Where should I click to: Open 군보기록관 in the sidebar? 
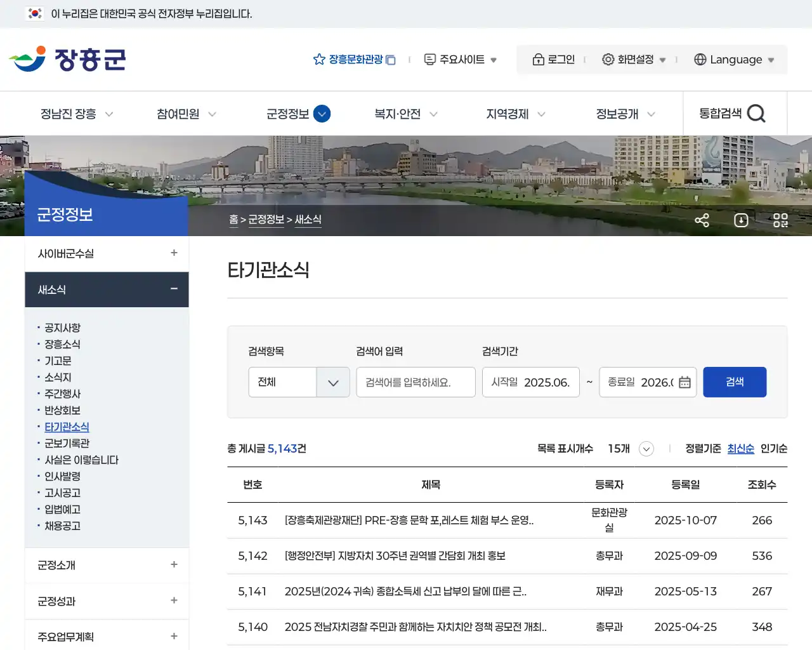(x=67, y=443)
